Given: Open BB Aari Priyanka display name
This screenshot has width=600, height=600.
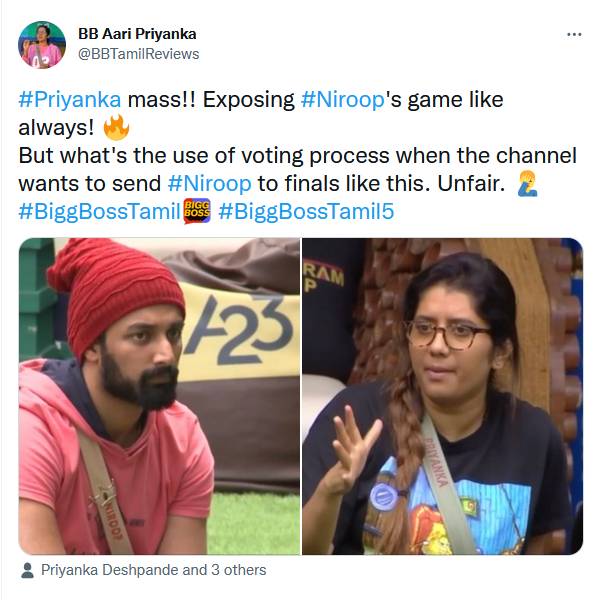Looking at the screenshot, I should pyautogui.click(x=137, y=34).
